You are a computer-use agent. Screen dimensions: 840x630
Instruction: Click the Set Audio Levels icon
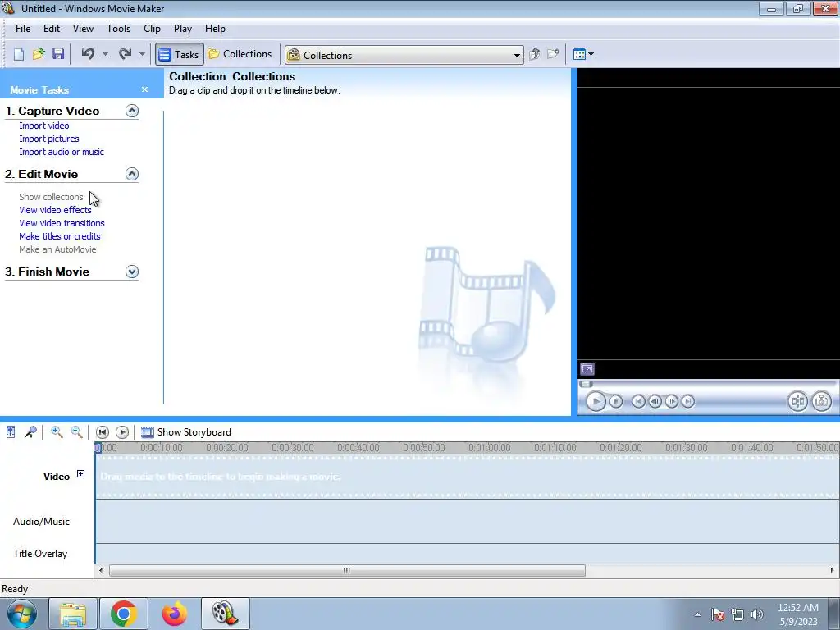click(x=11, y=431)
